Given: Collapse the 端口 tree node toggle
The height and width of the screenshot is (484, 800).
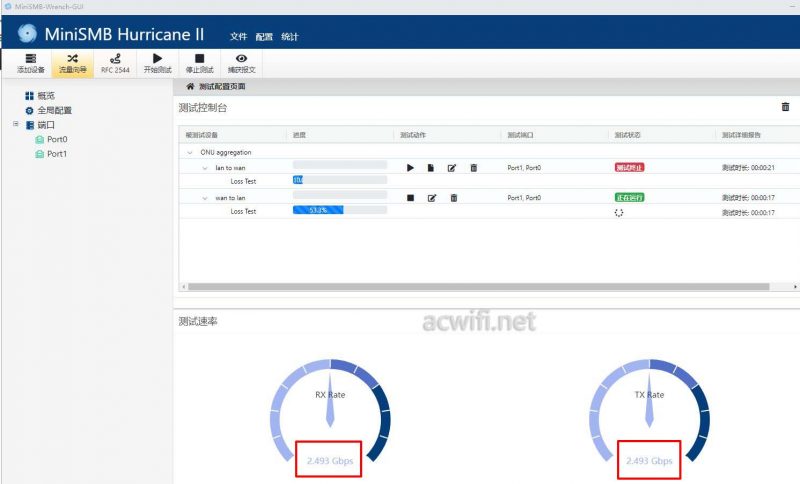Looking at the screenshot, I should [16, 124].
